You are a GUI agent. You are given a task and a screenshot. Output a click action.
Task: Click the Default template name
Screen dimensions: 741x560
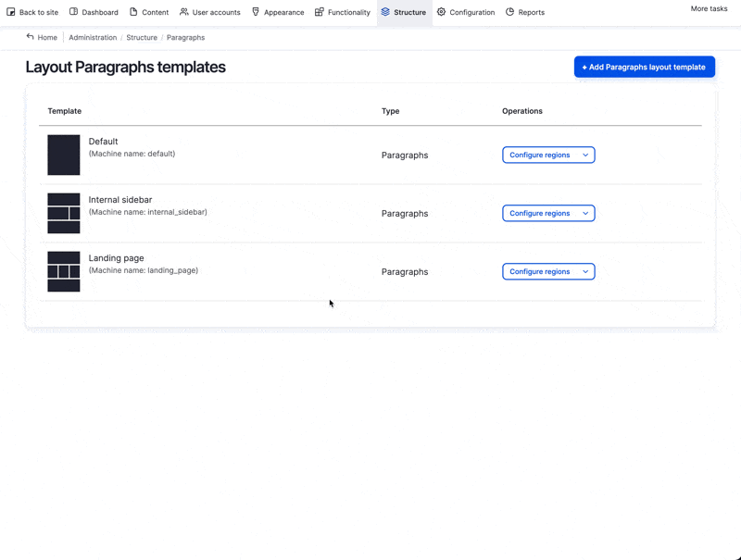103,142
